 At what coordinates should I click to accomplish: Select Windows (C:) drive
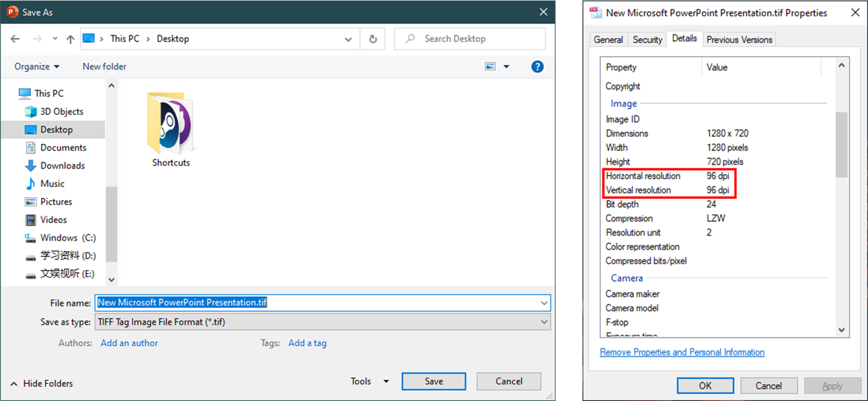pyautogui.click(x=68, y=238)
